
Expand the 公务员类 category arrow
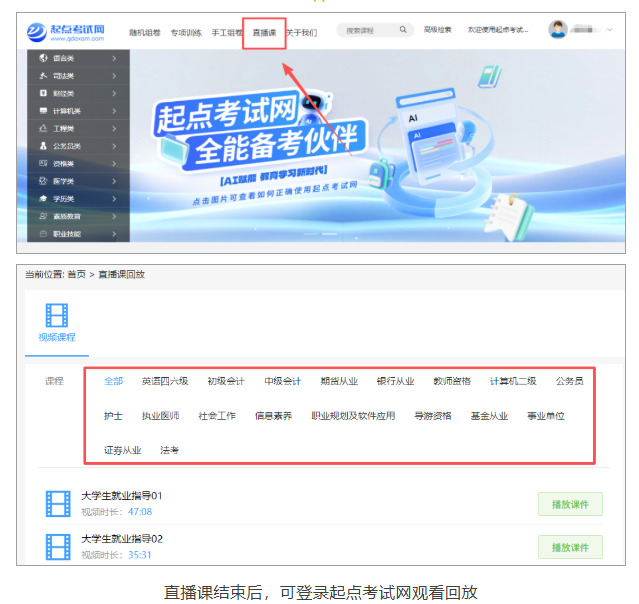coord(114,146)
